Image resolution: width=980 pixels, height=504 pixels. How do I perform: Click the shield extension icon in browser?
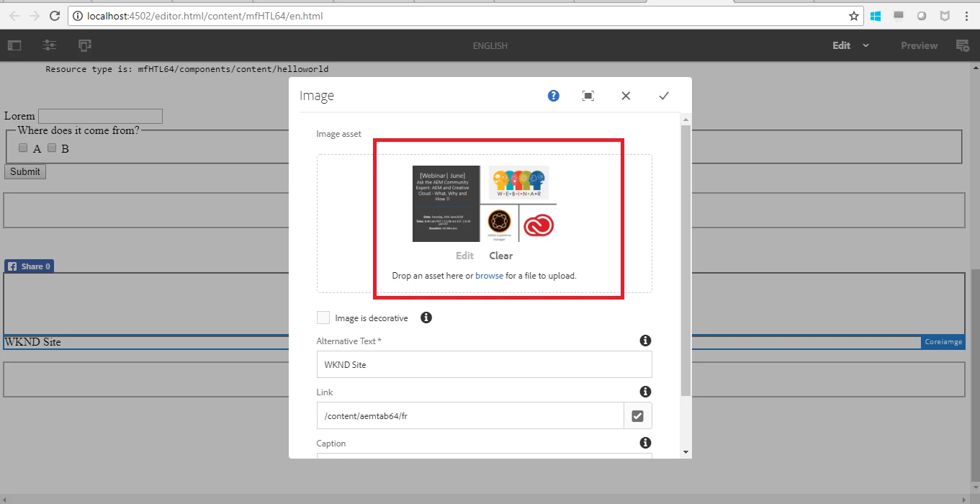[945, 16]
